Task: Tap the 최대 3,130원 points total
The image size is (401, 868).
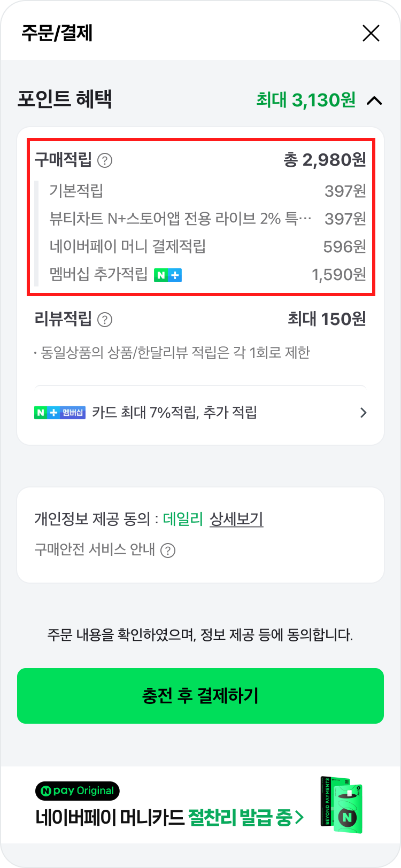Action: [x=305, y=100]
